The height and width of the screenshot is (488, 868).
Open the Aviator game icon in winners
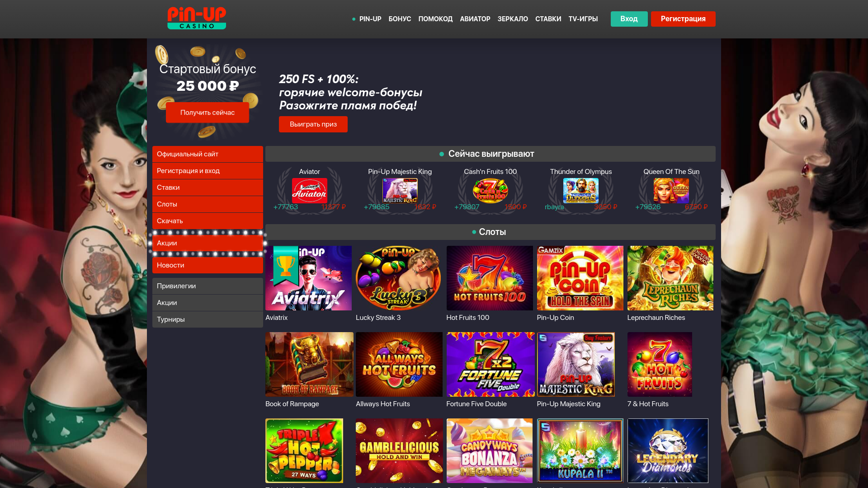[x=309, y=190]
